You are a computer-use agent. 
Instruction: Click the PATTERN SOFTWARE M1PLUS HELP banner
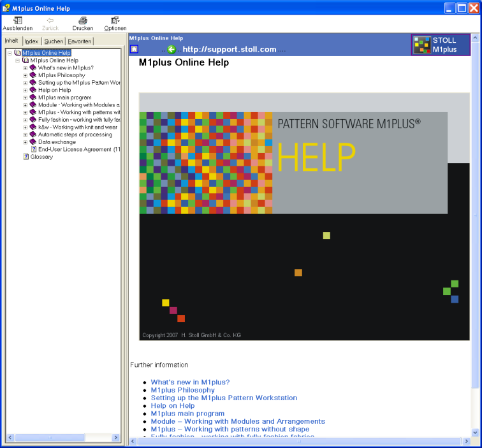(304, 217)
